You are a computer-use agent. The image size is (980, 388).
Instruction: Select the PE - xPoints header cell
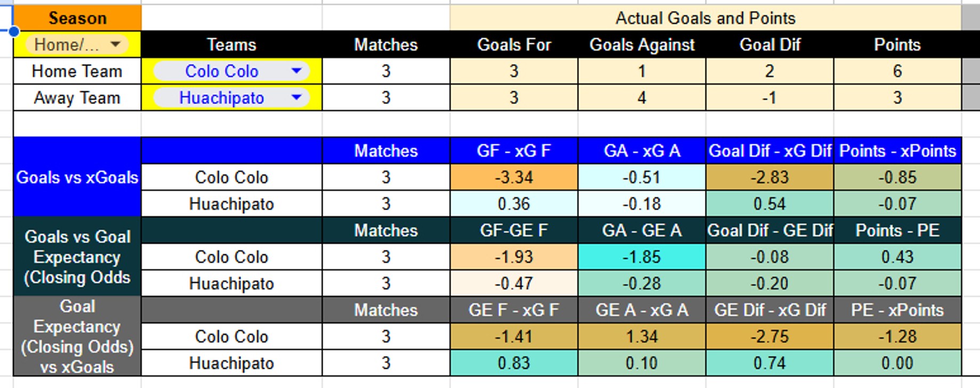(x=897, y=310)
